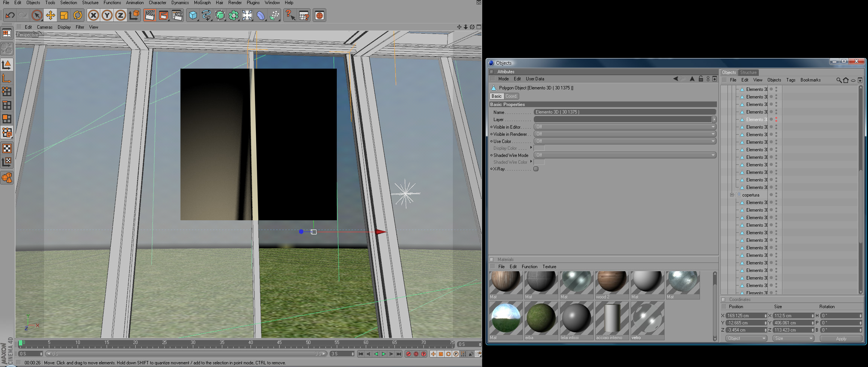This screenshot has height=367, width=868.
Task: Switch to the Coord. tab in Attributes
Action: click(511, 96)
